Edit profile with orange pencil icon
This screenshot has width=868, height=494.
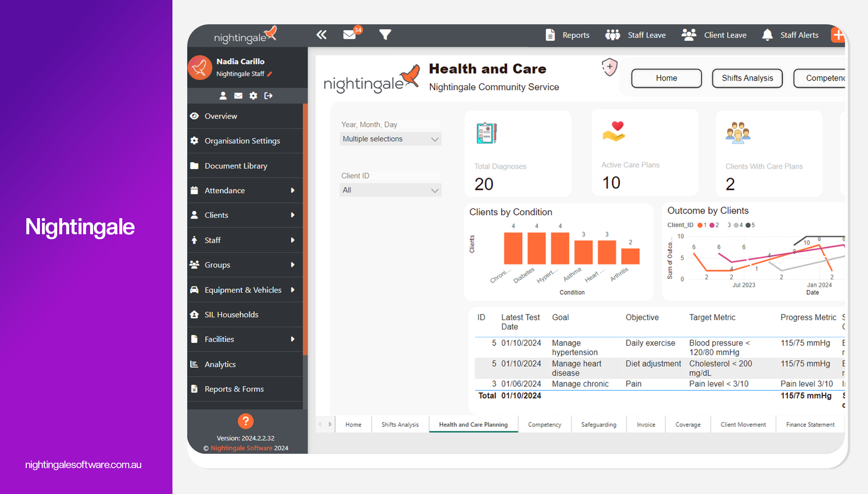tap(270, 74)
